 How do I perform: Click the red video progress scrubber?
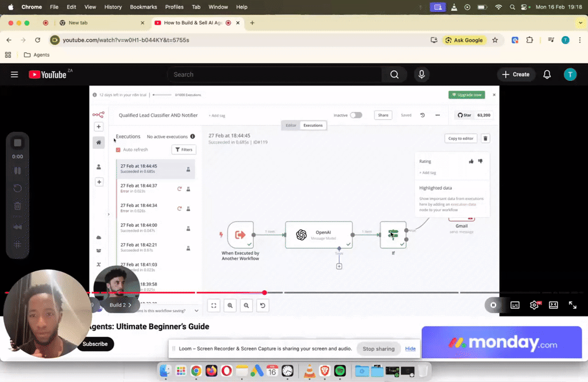(265, 293)
